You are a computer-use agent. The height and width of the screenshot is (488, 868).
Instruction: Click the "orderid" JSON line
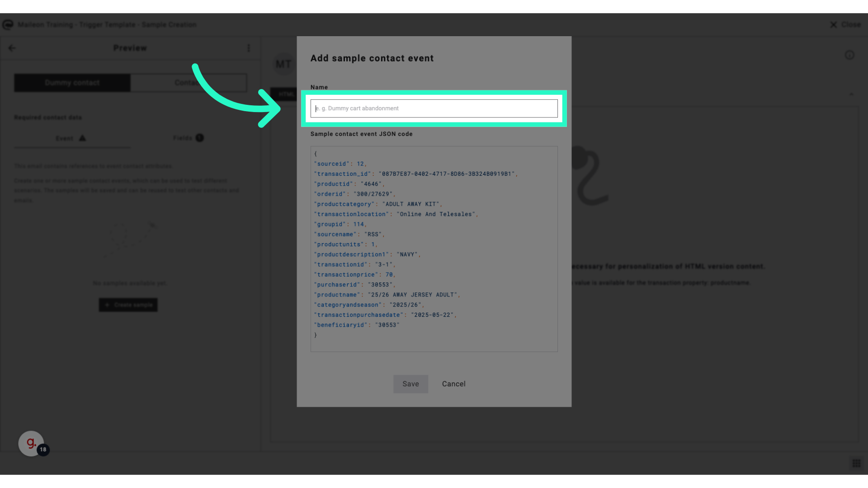click(355, 194)
